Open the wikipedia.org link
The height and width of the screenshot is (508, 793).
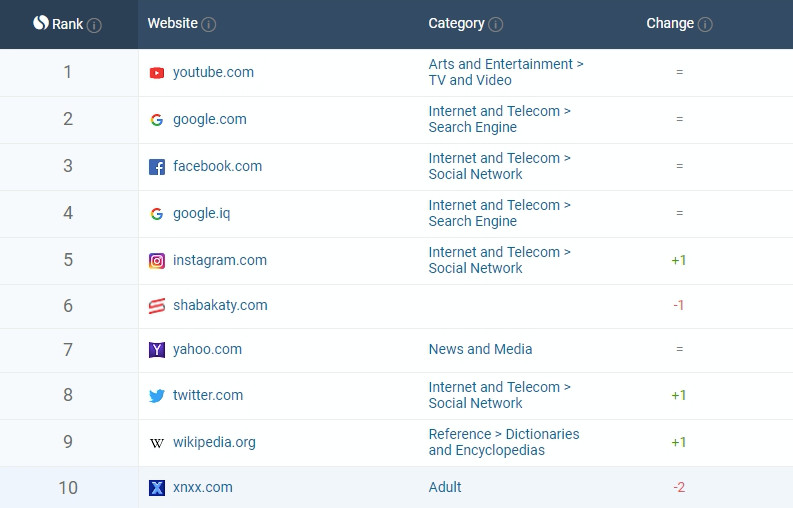[x=214, y=443]
